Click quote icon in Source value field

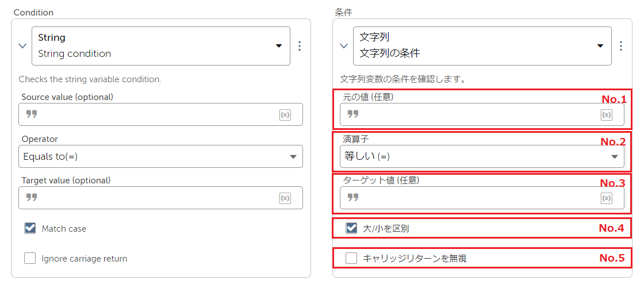tap(32, 114)
